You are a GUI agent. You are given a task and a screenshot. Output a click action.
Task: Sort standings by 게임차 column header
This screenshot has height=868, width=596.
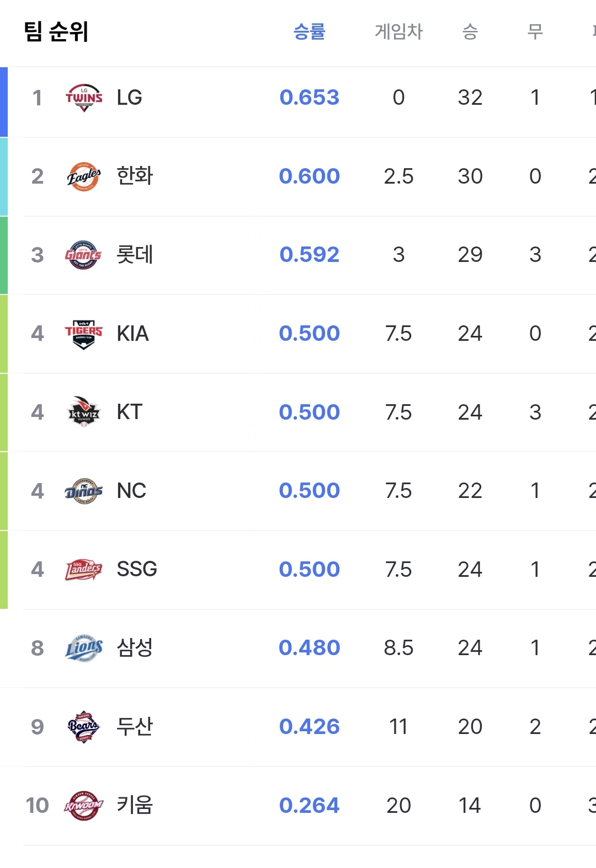398,31
